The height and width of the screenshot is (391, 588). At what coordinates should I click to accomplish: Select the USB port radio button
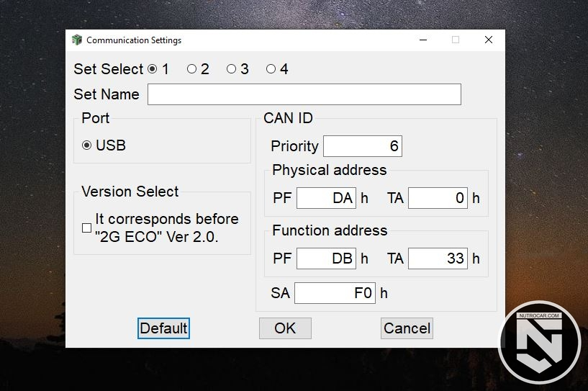tap(87, 145)
